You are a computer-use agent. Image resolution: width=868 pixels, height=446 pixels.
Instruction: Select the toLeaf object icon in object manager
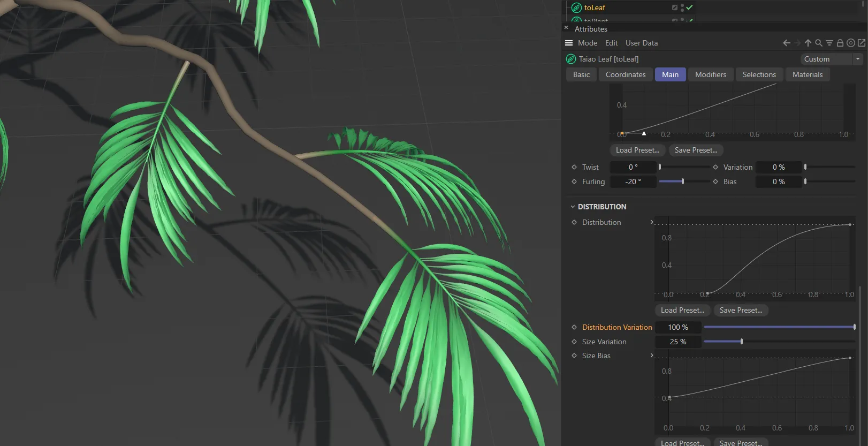tap(576, 7)
